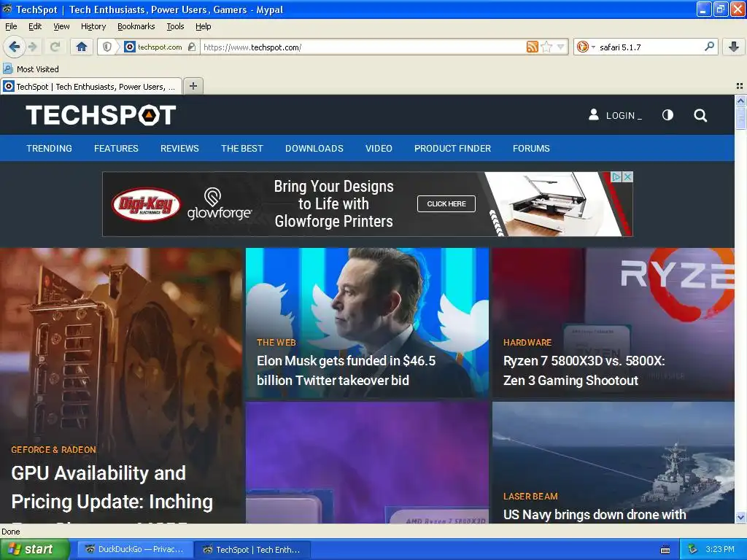Open the Windows start button
The height and width of the screenshot is (560, 747).
click(35, 549)
